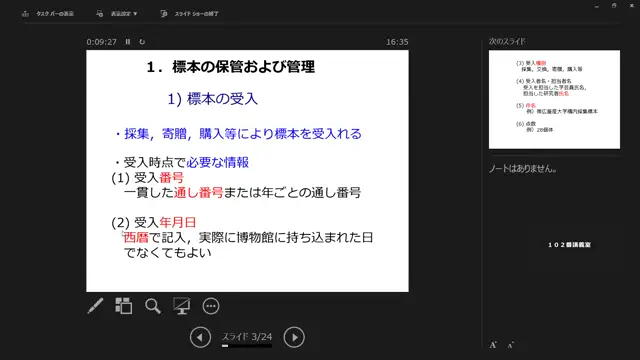Restore down the presenter window
Screen dimensions: 640x360
coord(614,6)
